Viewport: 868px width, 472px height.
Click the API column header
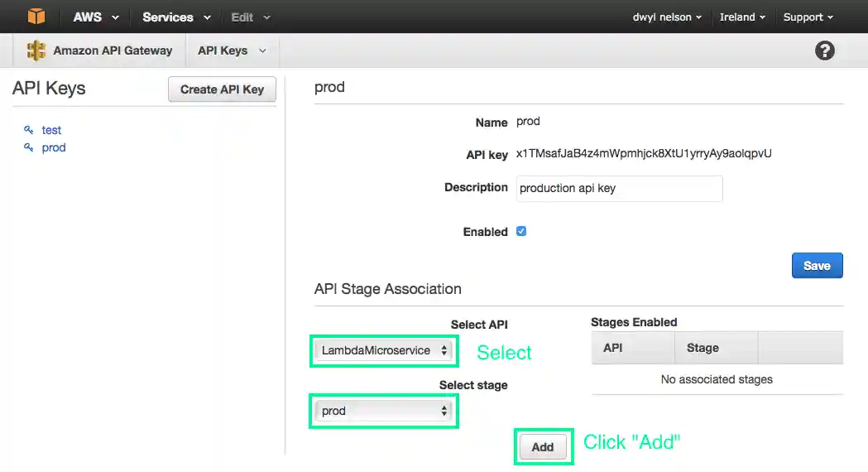633,348
